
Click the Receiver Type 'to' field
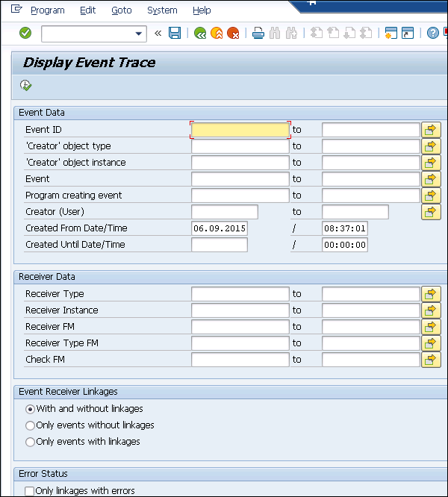pos(371,294)
